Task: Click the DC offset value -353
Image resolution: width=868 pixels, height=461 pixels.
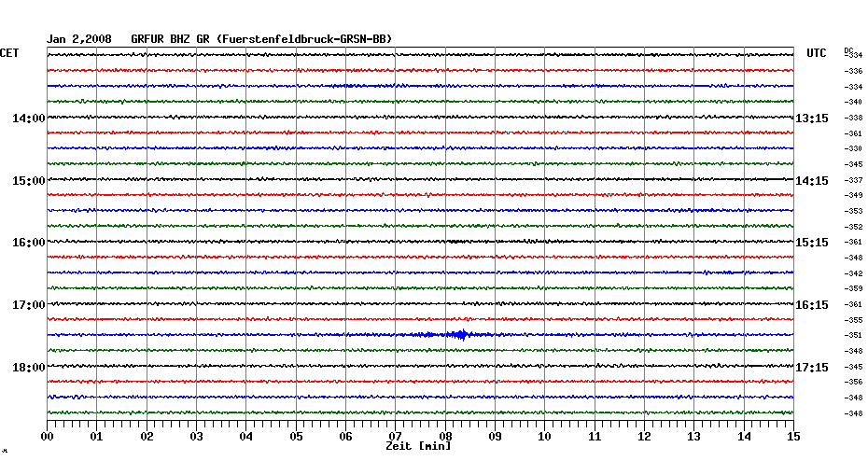Action: pos(853,212)
